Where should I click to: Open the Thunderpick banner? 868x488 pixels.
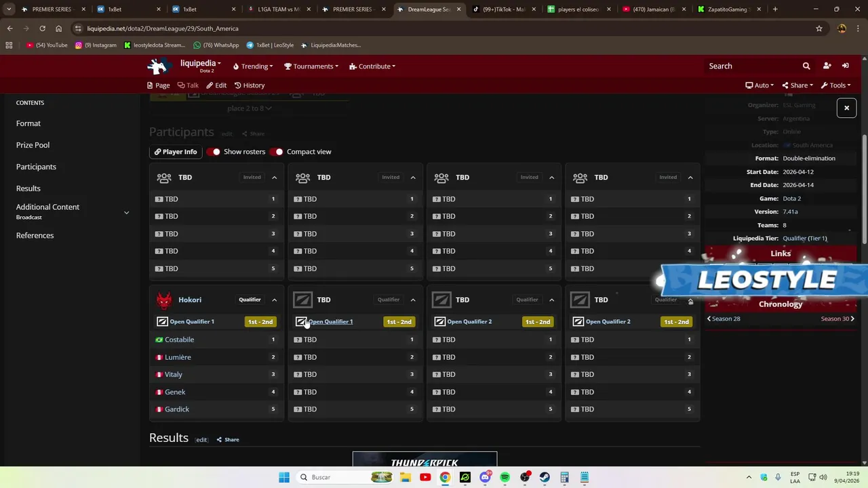425,460
